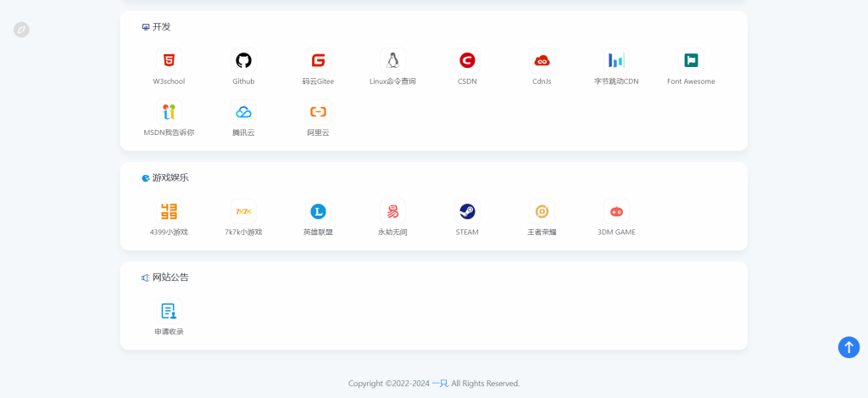This screenshot has height=398, width=868.
Task: Click the MSDN我告诉你 icon
Action: tap(169, 112)
